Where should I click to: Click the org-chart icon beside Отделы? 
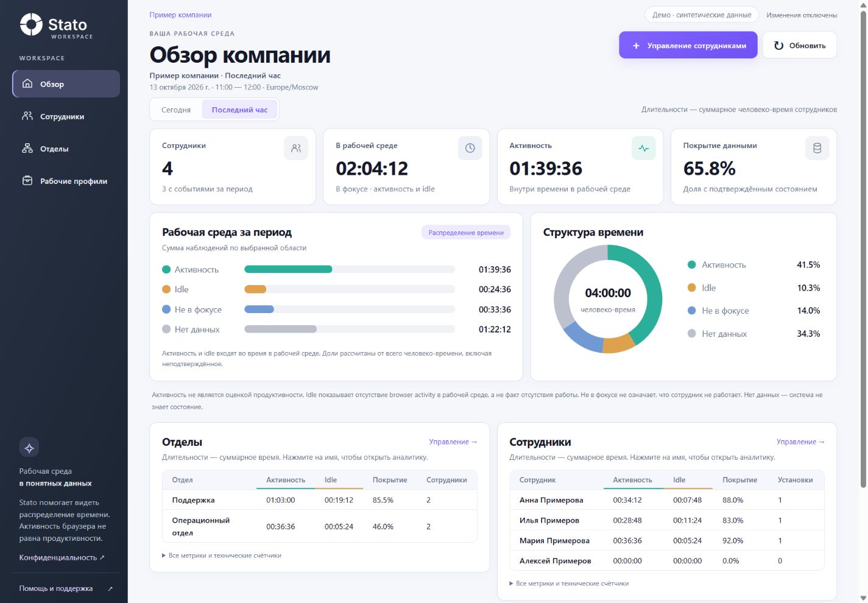coord(27,148)
